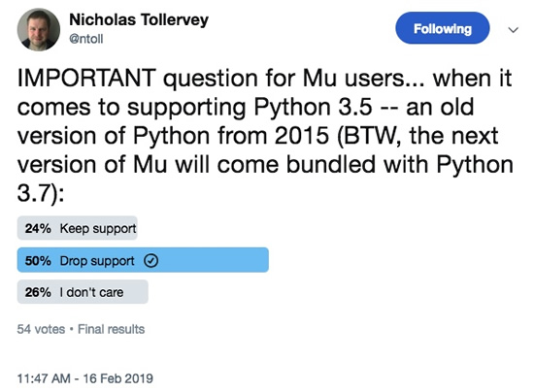Click the checkmark icon beside Drop support
The height and width of the screenshot is (392, 534).
pos(150,261)
